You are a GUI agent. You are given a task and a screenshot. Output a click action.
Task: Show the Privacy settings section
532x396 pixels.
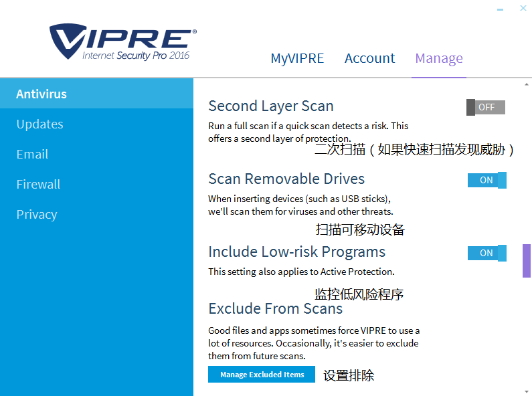36,215
